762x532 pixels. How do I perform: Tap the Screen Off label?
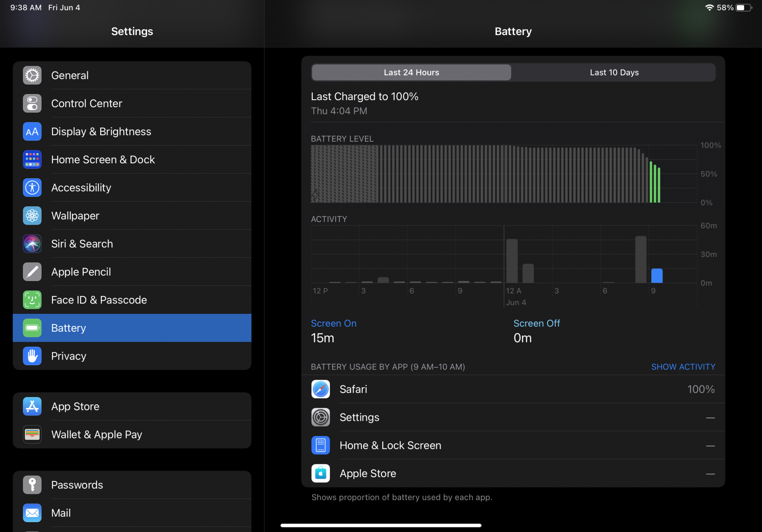(x=536, y=323)
